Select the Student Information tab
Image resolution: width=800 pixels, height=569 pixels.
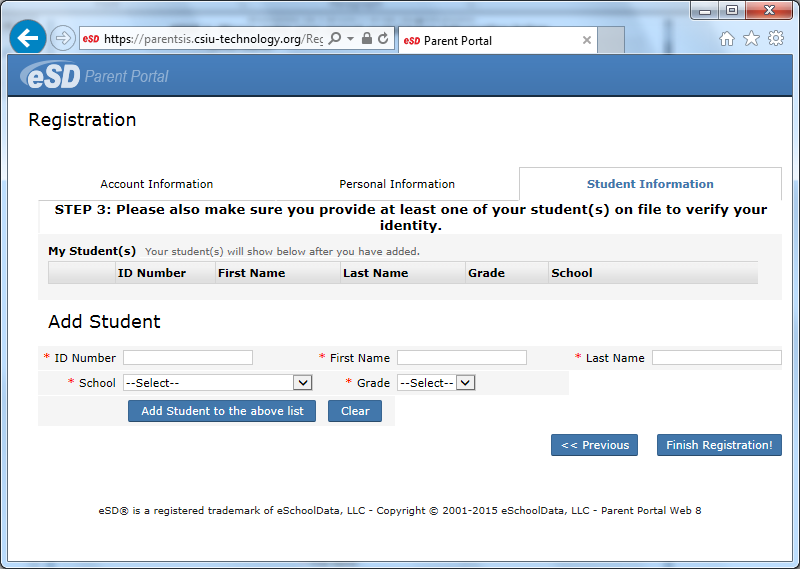click(x=650, y=184)
